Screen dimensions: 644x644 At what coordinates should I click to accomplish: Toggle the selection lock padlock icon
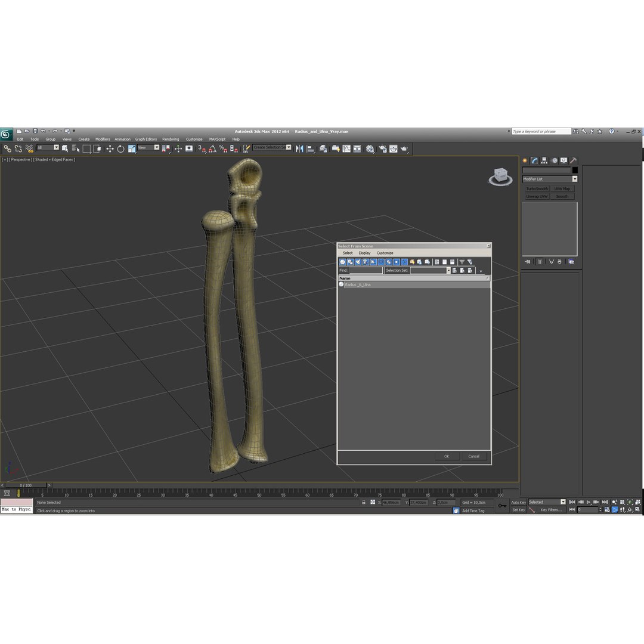click(364, 502)
